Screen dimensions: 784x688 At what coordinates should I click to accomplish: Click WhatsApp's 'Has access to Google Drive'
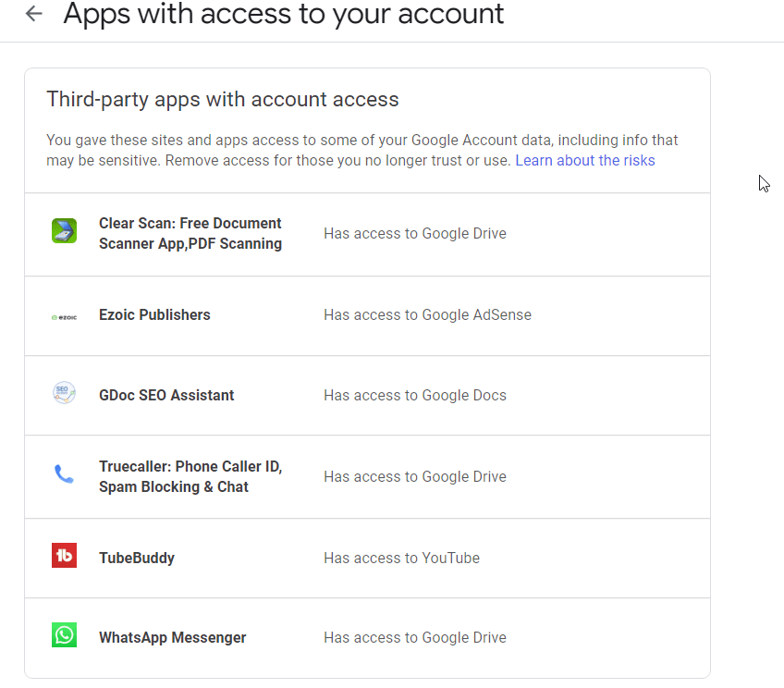[x=415, y=637]
